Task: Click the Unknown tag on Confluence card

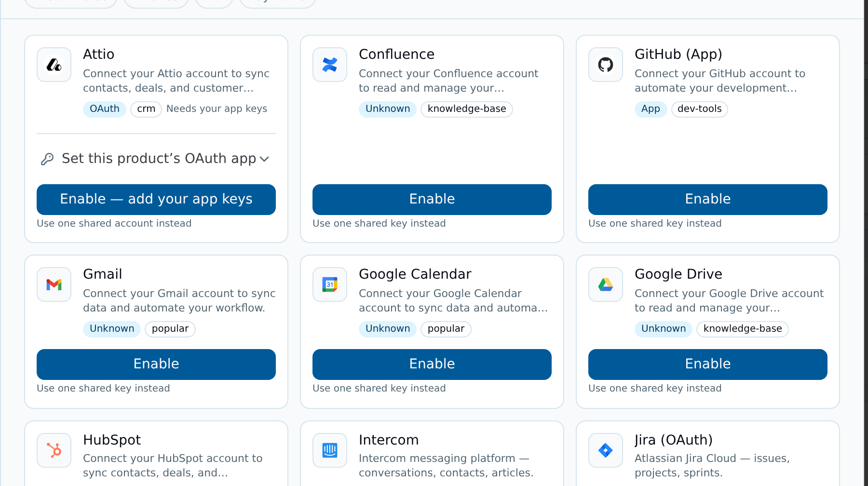Action: point(388,109)
